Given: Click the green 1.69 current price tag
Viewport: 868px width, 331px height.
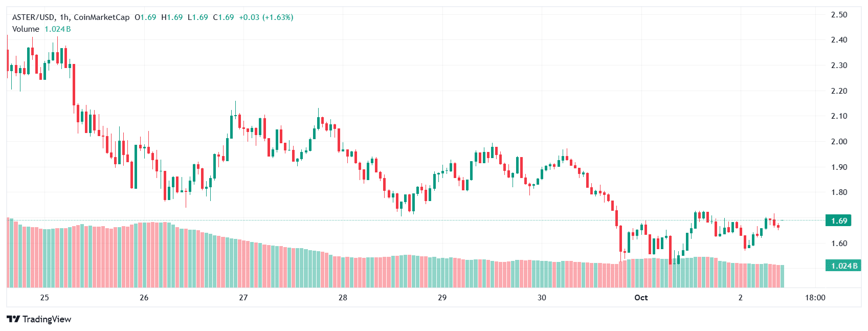Looking at the screenshot, I should [839, 221].
